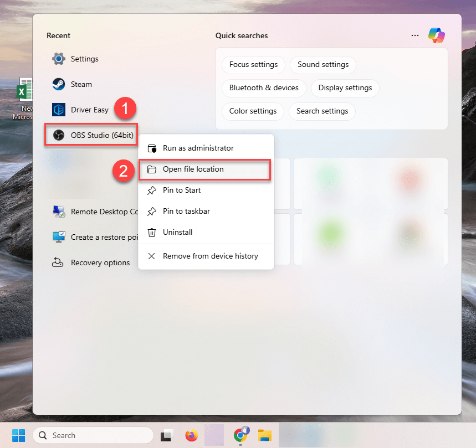This screenshot has height=448, width=476.
Task: Open File Explorer from the taskbar
Action: pyautogui.click(x=265, y=436)
